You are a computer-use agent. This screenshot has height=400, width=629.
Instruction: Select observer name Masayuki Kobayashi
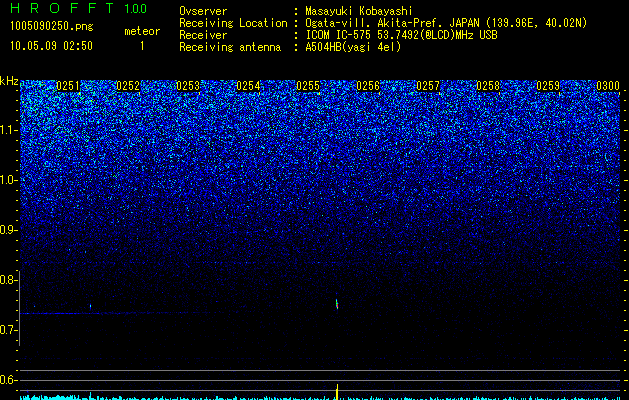(x=359, y=11)
